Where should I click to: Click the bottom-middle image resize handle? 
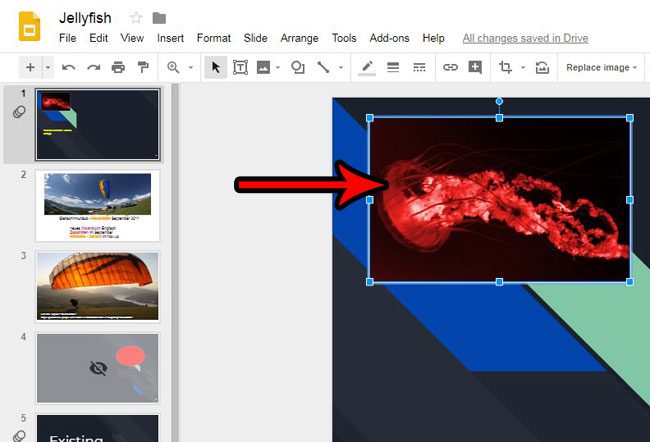[x=500, y=282]
